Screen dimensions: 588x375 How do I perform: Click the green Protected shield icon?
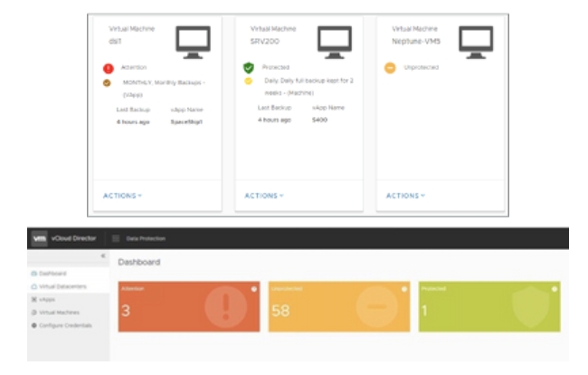point(249,68)
